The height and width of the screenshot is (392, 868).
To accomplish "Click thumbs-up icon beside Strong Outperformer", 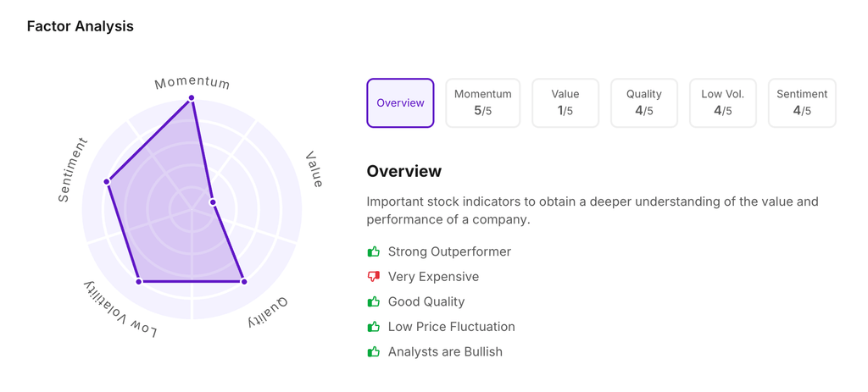I will (374, 251).
